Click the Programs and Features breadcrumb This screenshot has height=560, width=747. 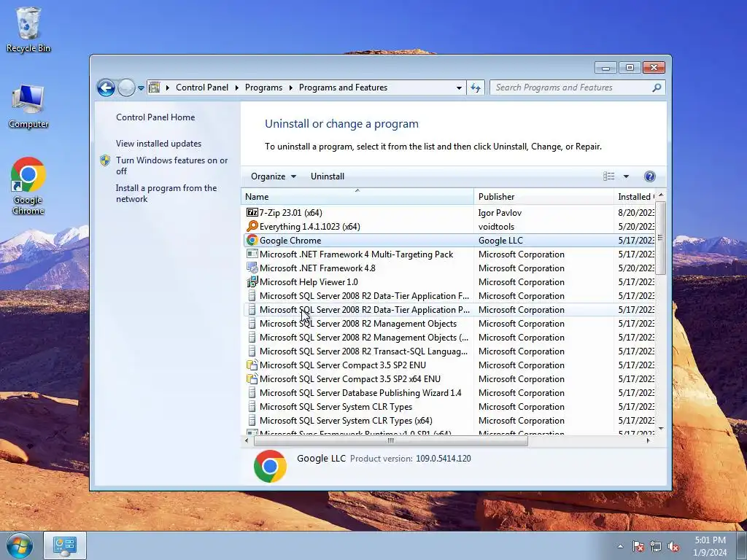pos(343,87)
